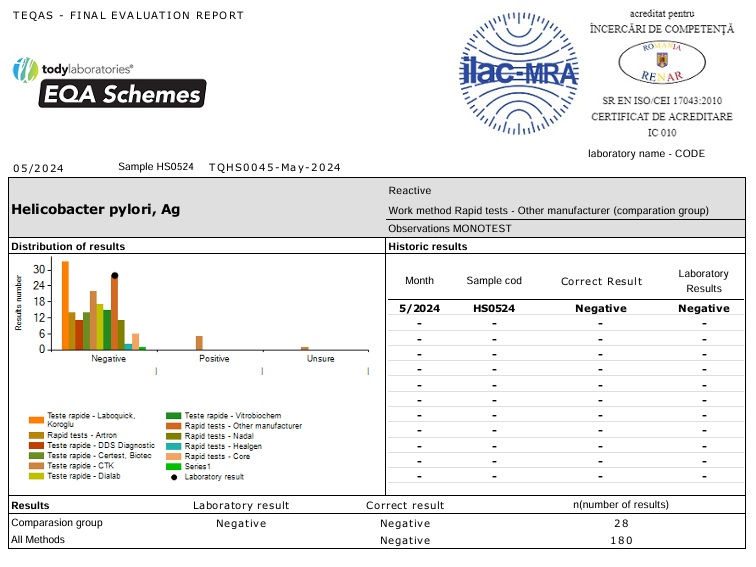Click the Comparasion group row label
The width and height of the screenshot is (756, 567).
coord(56,523)
